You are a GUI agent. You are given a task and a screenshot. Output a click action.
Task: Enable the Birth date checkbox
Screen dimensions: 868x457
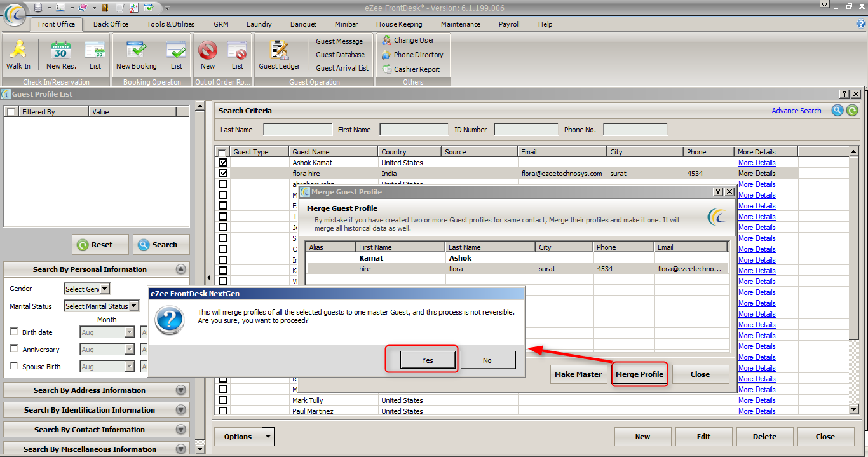[14, 331]
